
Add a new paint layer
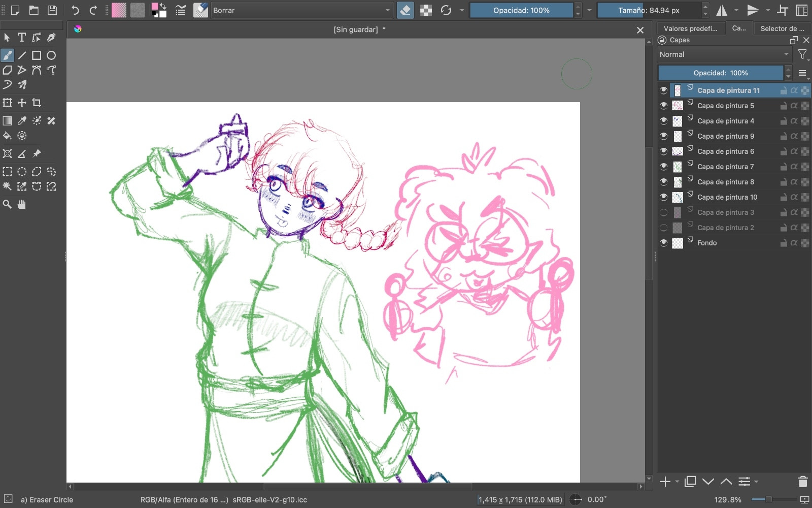(665, 482)
